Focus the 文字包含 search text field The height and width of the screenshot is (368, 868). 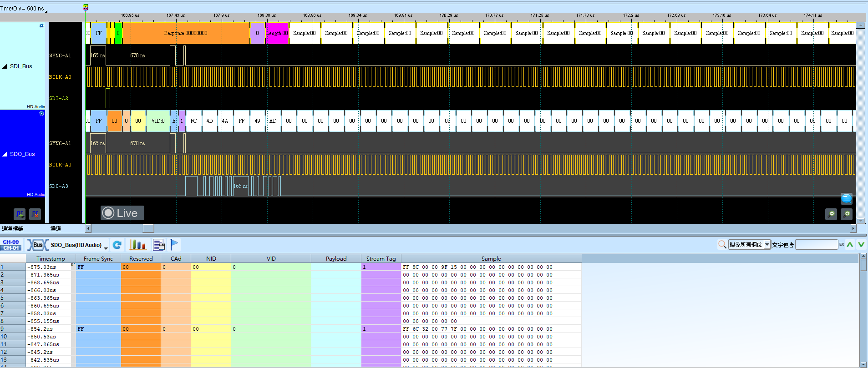click(x=817, y=245)
